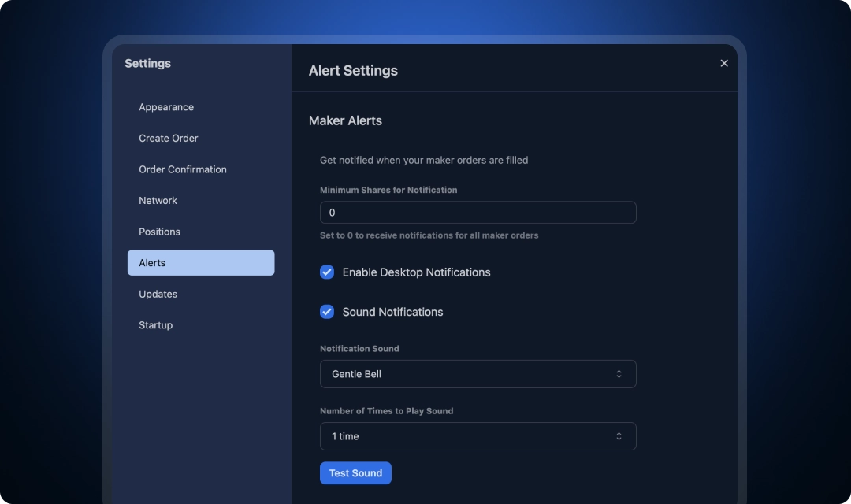The height and width of the screenshot is (504, 851).
Task: Click the Minimum Shares for Notification input field
Action: click(x=478, y=212)
